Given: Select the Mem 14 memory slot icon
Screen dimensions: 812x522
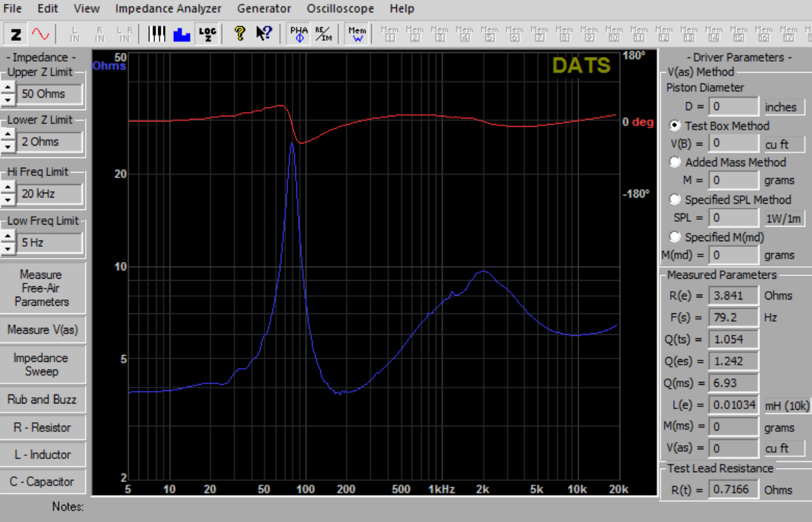Looking at the screenshot, I should click(x=713, y=34).
